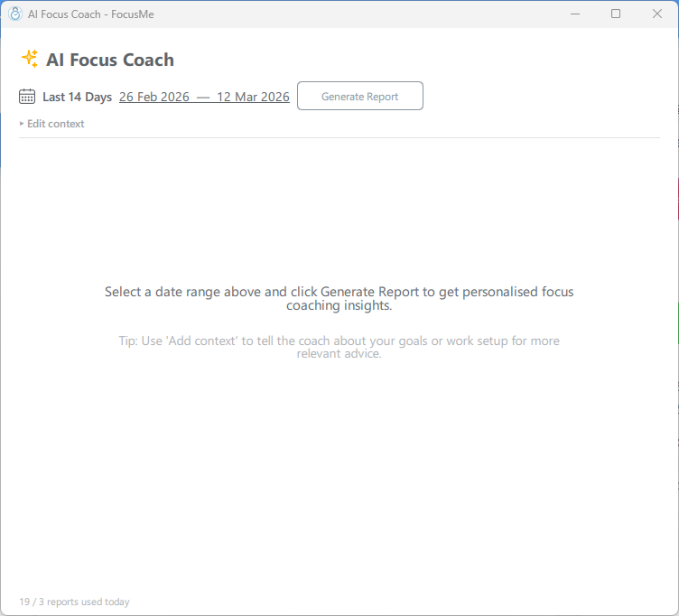Image resolution: width=679 pixels, height=616 pixels.
Task: Minimize the AI Focus Coach window
Action: tap(575, 14)
